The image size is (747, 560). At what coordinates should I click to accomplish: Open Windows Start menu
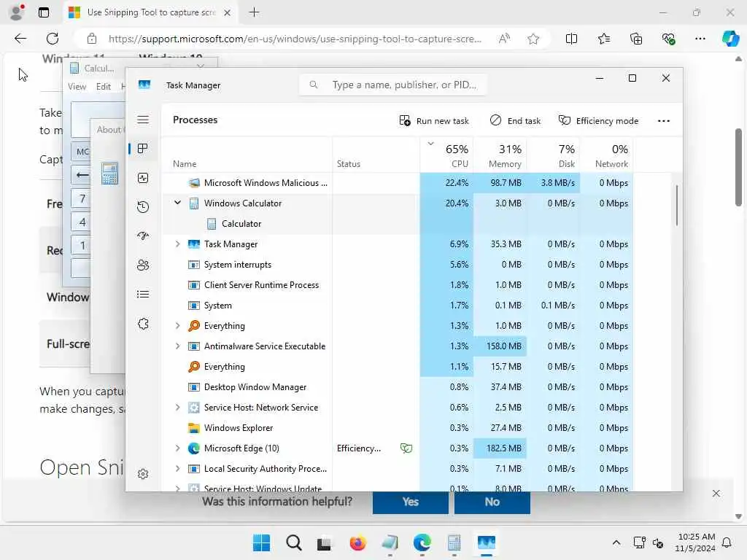261,542
